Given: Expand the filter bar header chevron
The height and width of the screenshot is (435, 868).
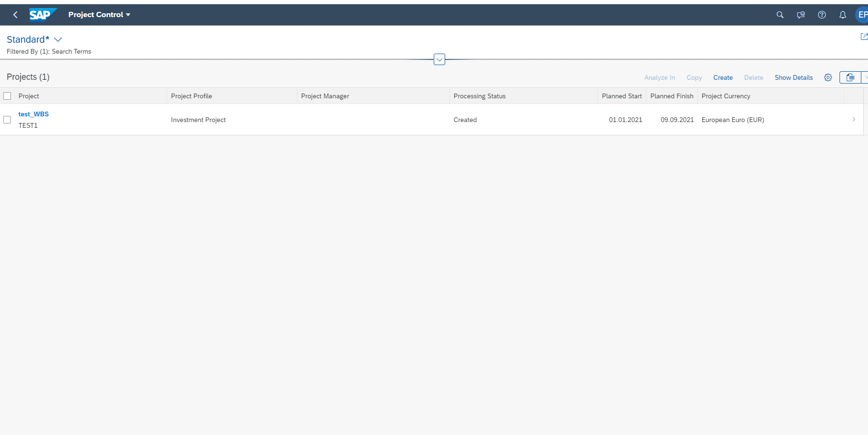Looking at the screenshot, I should tap(439, 59).
